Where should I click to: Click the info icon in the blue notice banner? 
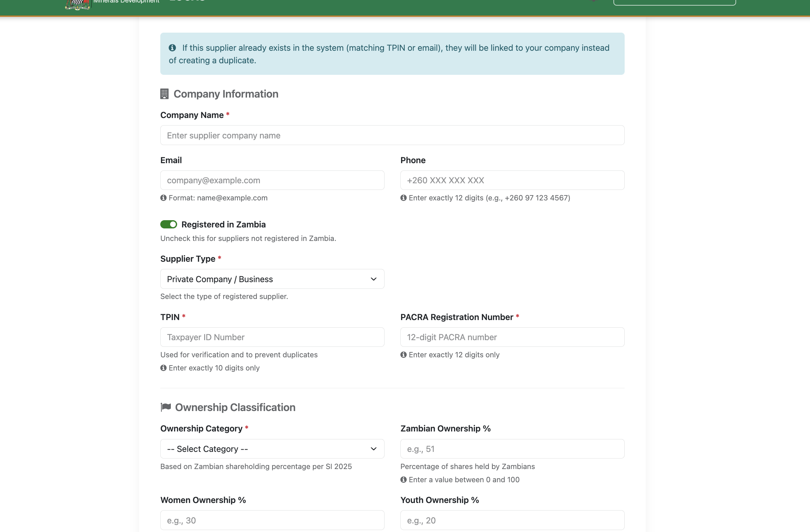172,48
